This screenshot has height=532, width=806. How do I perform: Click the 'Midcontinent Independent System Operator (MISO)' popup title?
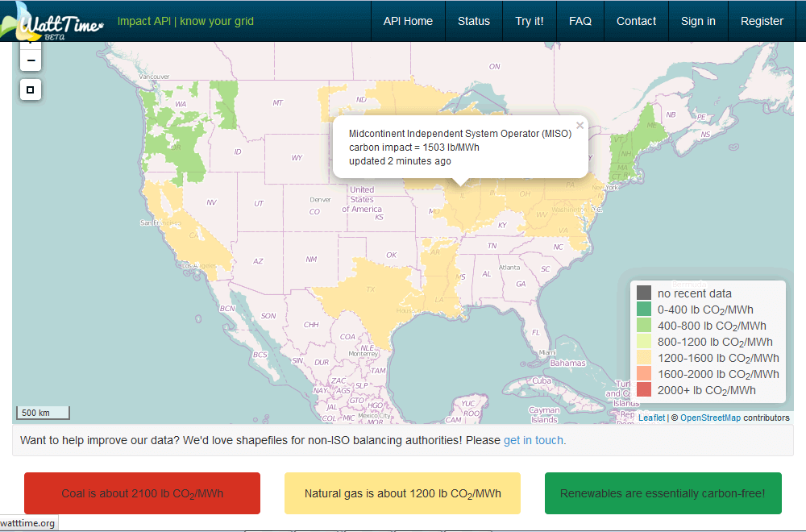click(460, 134)
